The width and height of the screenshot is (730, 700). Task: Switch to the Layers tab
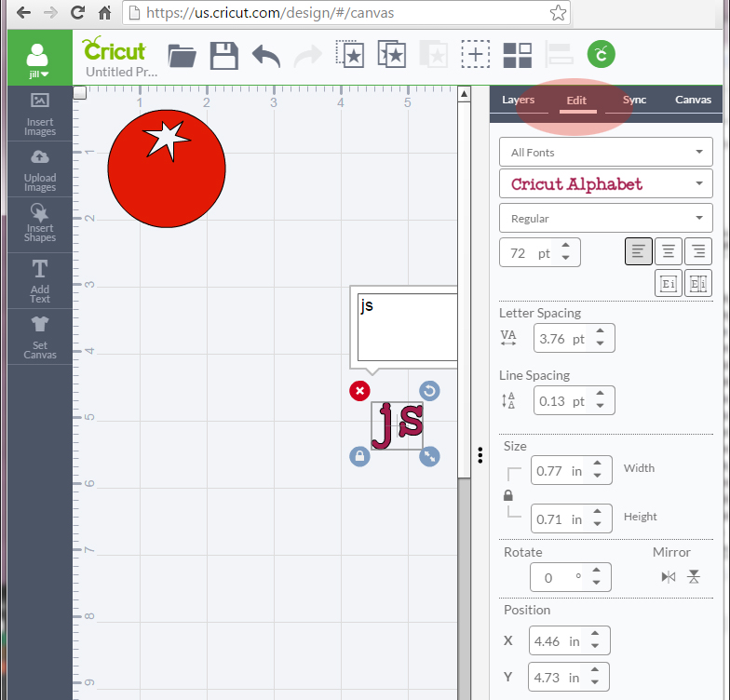pos(519,101)
